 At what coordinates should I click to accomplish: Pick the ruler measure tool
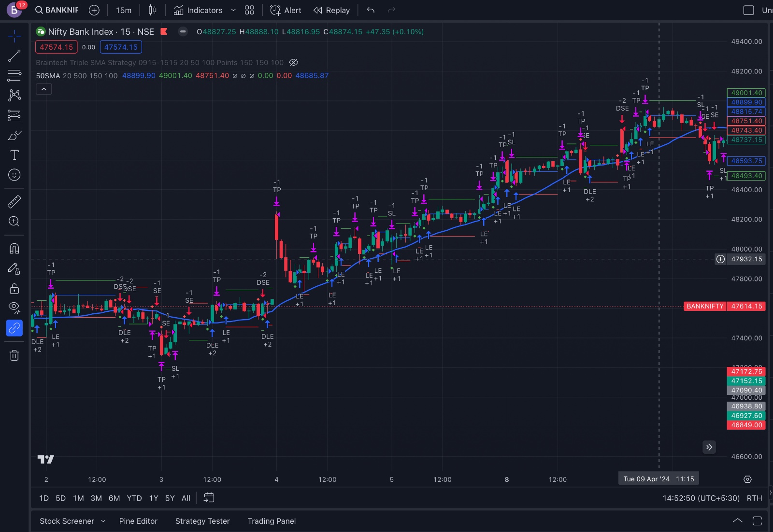14,201
